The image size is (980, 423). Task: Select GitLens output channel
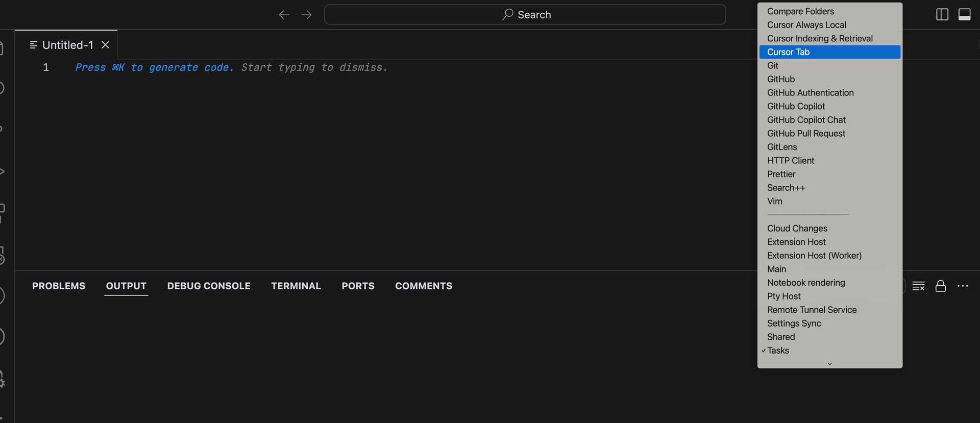coord(830,147)
